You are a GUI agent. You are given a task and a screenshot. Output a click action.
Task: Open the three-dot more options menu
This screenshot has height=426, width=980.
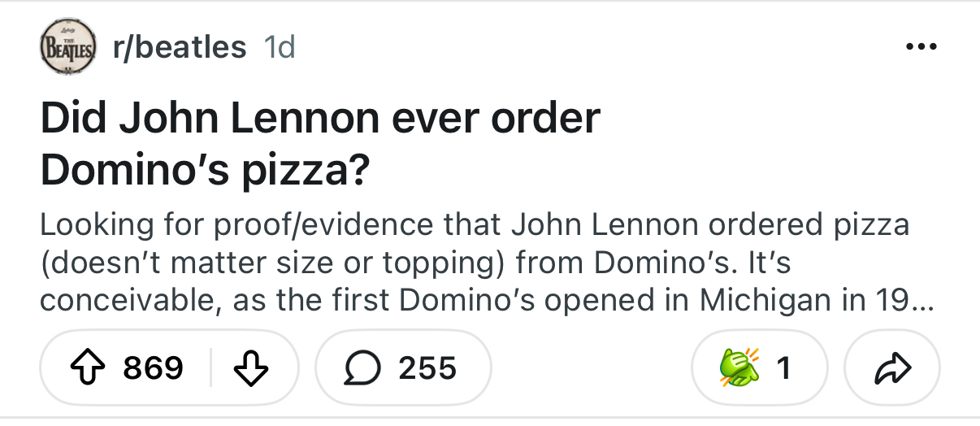[921, 46]
